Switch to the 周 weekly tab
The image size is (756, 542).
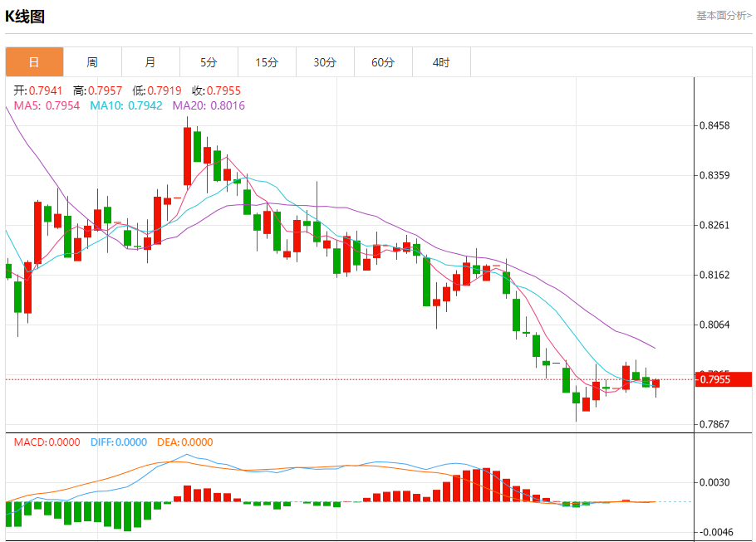click(92, 62)
